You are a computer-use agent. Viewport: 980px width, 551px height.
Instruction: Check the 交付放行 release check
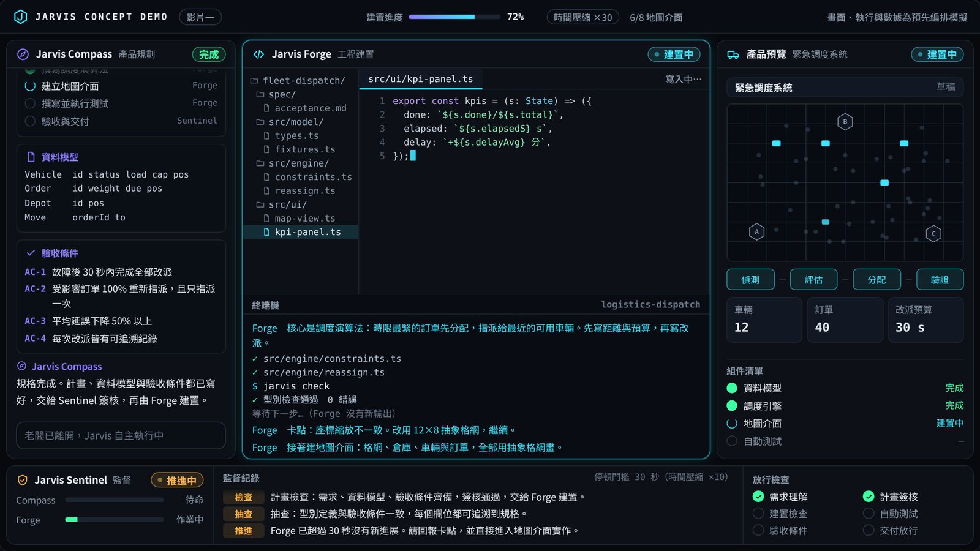[869, 530]
